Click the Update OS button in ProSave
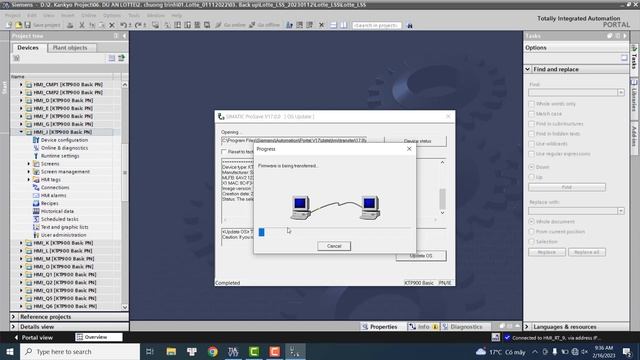Viewport: 640px width, 360px height. pyautogui.click(x=421, y=256)
